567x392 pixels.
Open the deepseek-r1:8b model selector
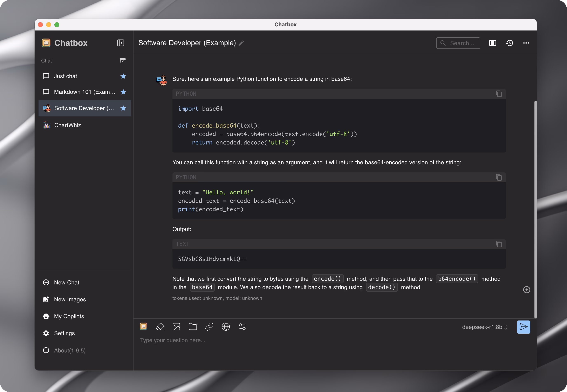(x=484, y=327)
